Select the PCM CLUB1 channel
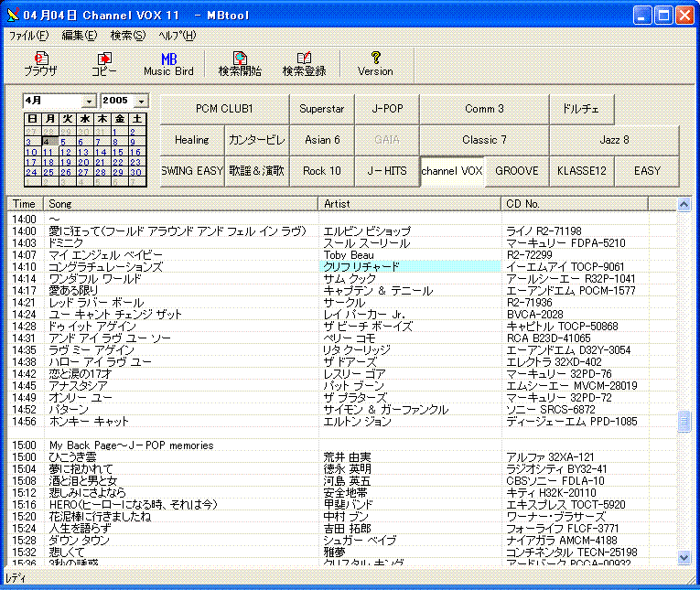The height and width of the screenshot is (590, 700). (224, 109)
